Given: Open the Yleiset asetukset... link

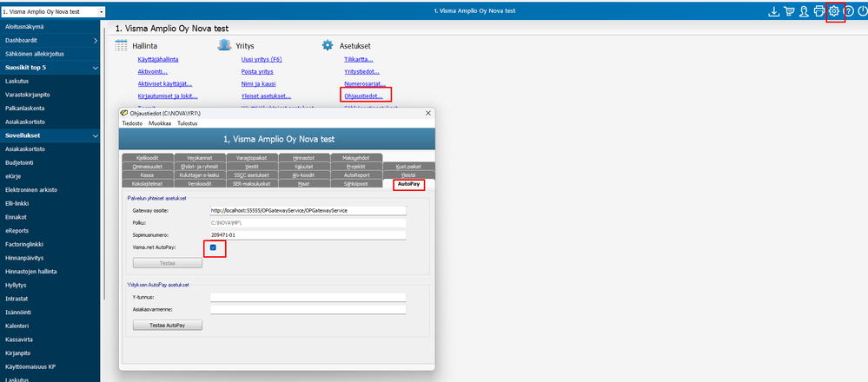Looking at the screenshot, I should pos(266,95).
